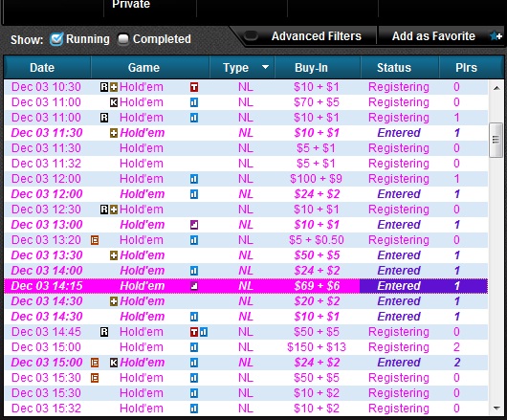This screenshot has width=507, height=420.
Task: Click the scrollbar down arrow
Action: click(496, 409)
